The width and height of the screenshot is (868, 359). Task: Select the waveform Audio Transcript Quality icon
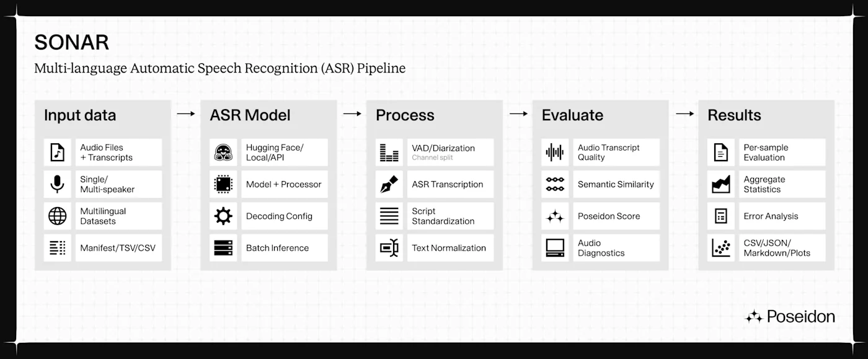tap(555, 153)
